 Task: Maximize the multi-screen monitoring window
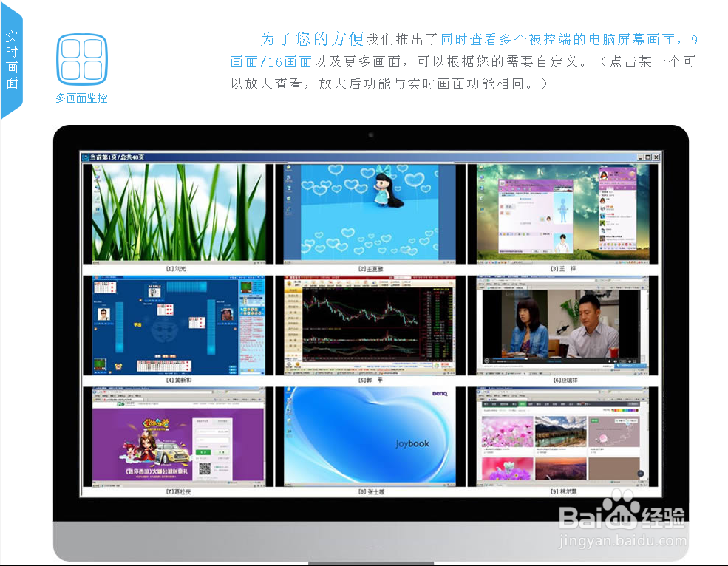647,157
